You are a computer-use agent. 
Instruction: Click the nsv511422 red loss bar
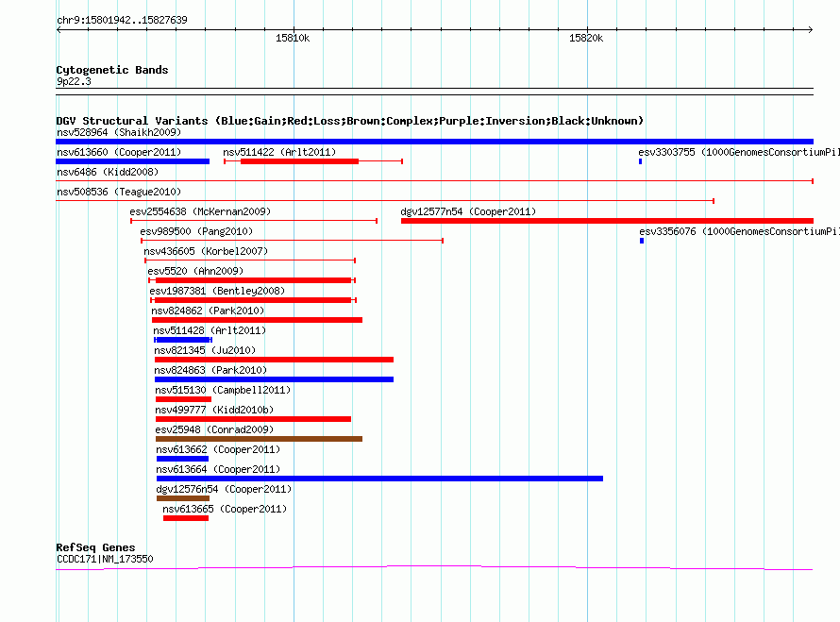point(299,161)
